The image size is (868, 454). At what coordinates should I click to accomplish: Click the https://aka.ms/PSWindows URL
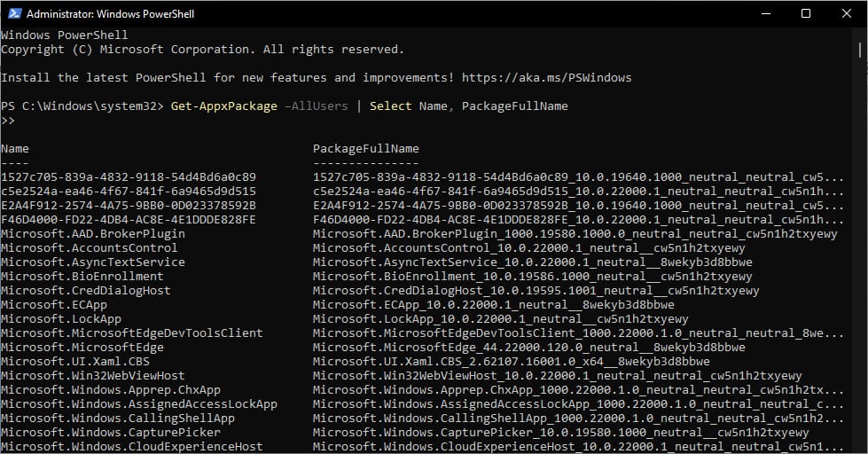[x=546, y=77]
